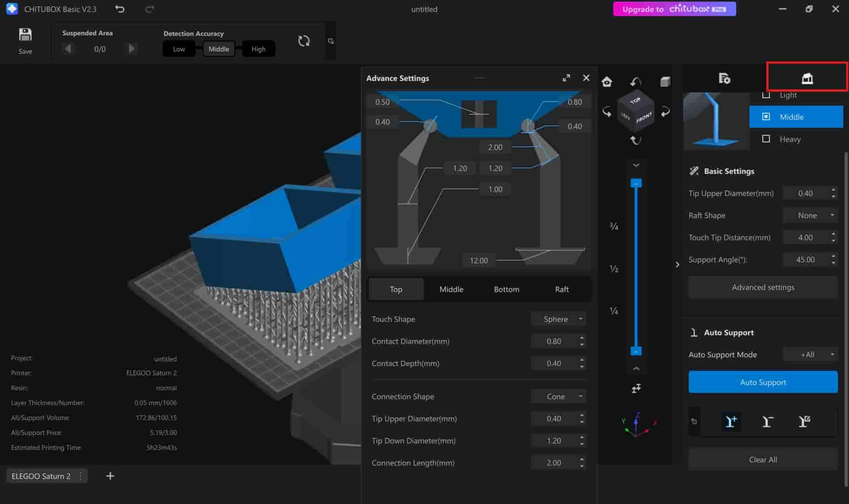Close the Advance Settings dialog
Screen dimensions: 849x504
pos(586,78)
